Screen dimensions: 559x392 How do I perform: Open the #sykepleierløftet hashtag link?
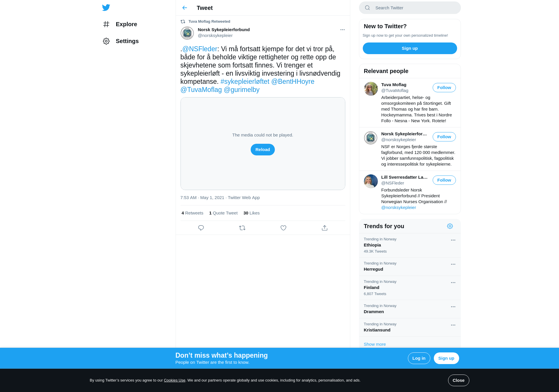pyautogui.click(x=245, y=81)
